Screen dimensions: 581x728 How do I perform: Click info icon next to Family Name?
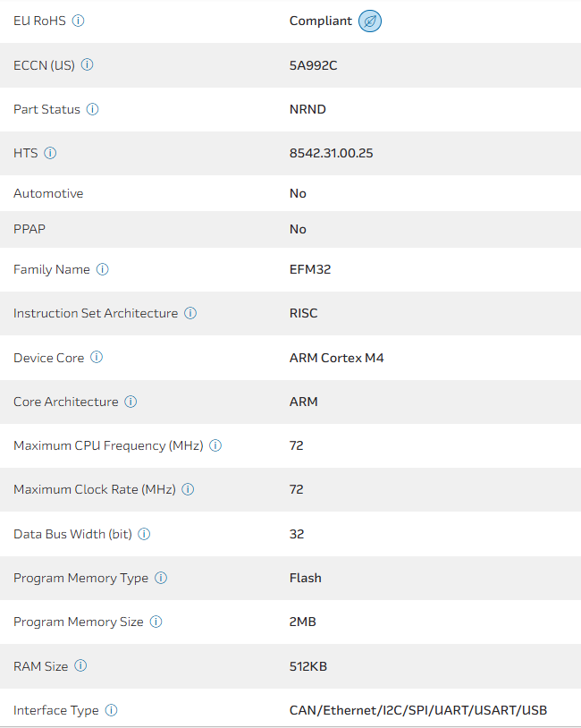coord(102,269)
